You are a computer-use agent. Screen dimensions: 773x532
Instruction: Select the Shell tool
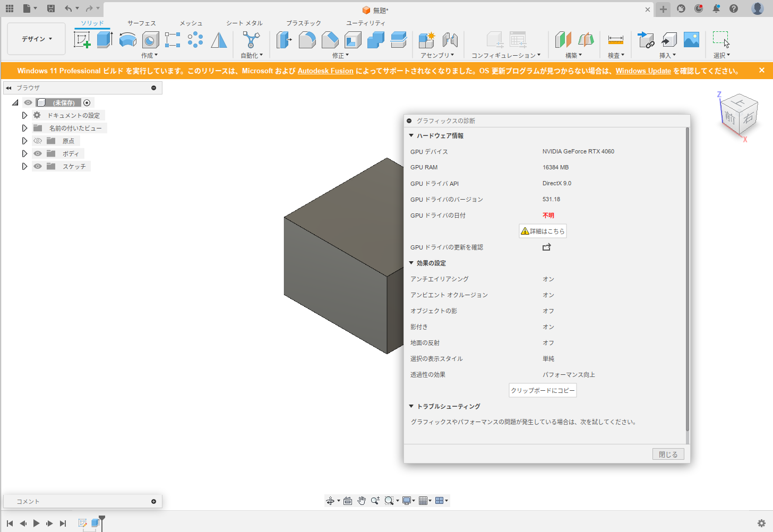(x=353, y=40)
